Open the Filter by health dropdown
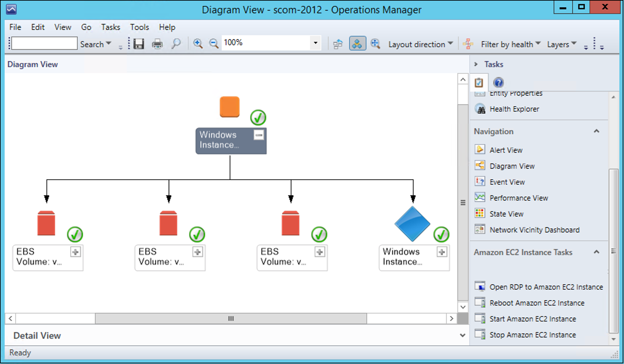The width and height of the screenshot is (624, 364). click(510, 44)
